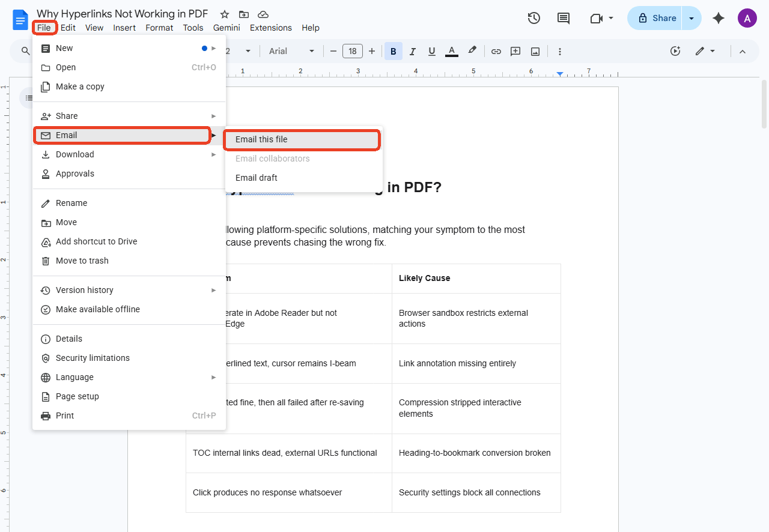Image resolution: width=769 pixels, height=532 pixels.
Task: Click the search magnifier in toolbar
Action: click(x=25, y=51)
